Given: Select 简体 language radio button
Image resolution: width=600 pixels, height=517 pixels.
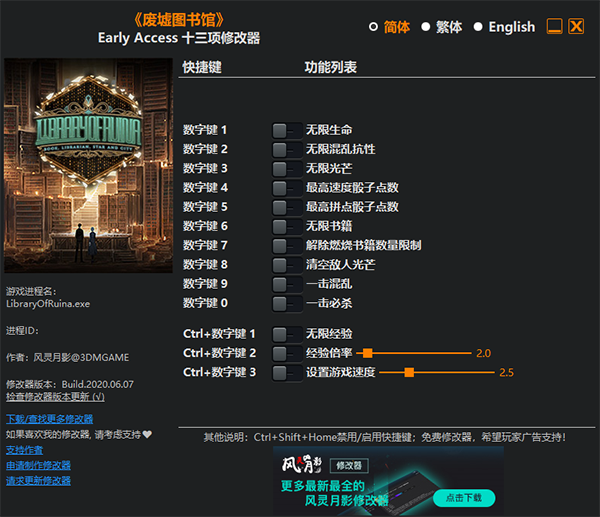Looking at the screenshot, I should click(373, 27).
